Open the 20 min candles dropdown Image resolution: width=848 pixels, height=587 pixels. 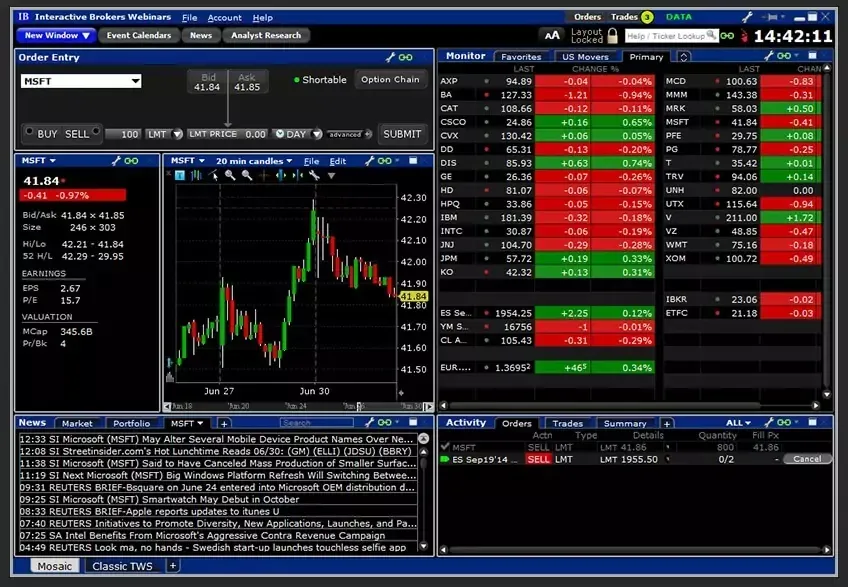[x=254, y=161]
